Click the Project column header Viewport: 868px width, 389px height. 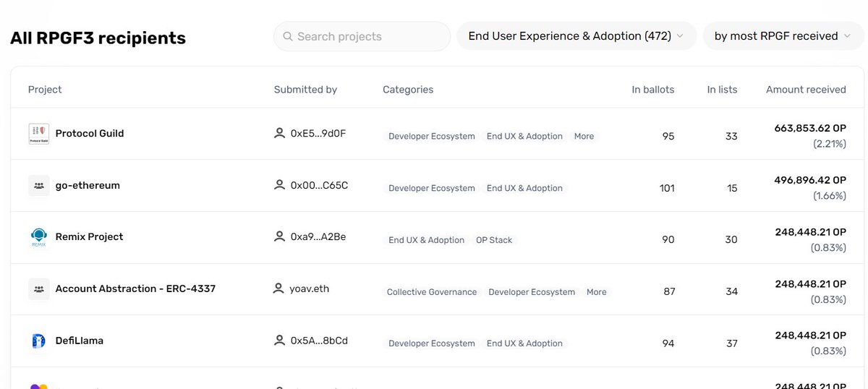(45, 90)
